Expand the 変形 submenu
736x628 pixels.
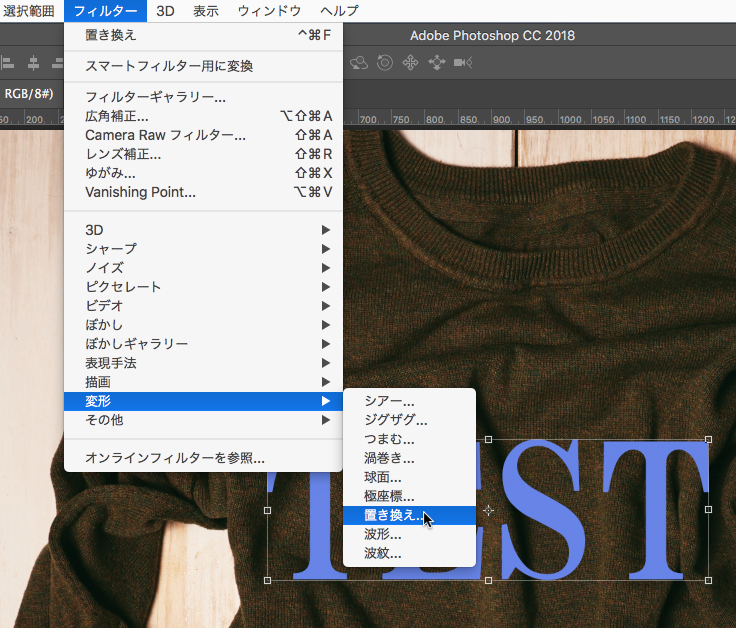coord(203,401)
